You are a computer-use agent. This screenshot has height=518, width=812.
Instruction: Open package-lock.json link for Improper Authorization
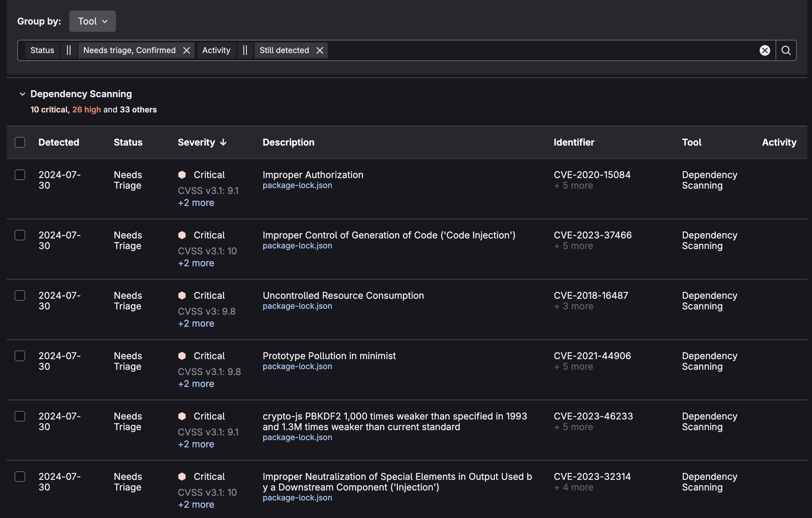(x=297, y=185)
